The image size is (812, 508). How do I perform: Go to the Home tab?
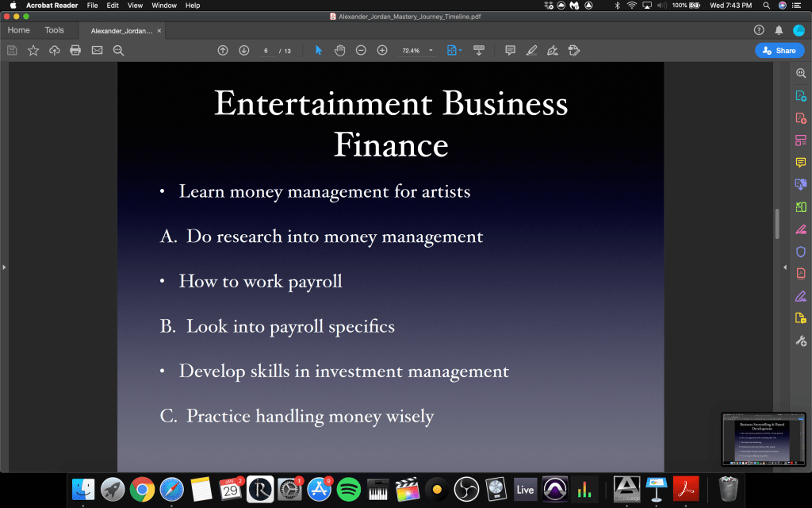click(18, 30)
